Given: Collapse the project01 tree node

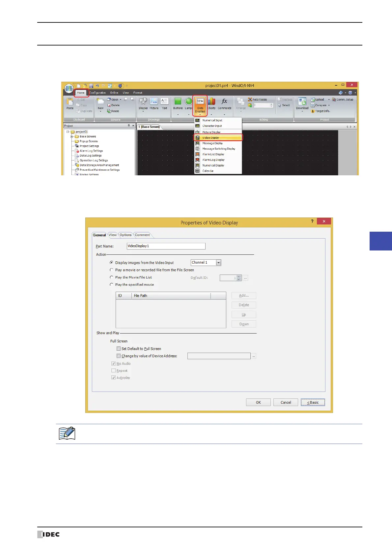Looking at the screenshot, I should click(x=68, y=131).
